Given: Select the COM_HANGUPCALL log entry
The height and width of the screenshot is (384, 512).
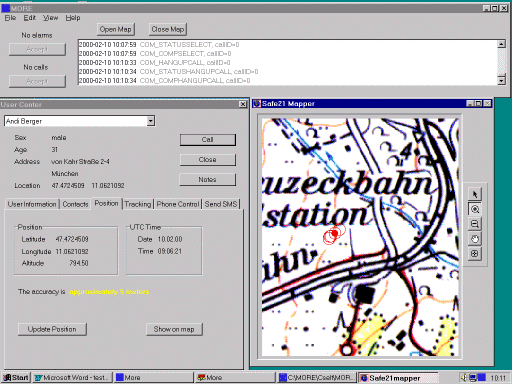Looking at the screenshot, I should pos(154,62).
